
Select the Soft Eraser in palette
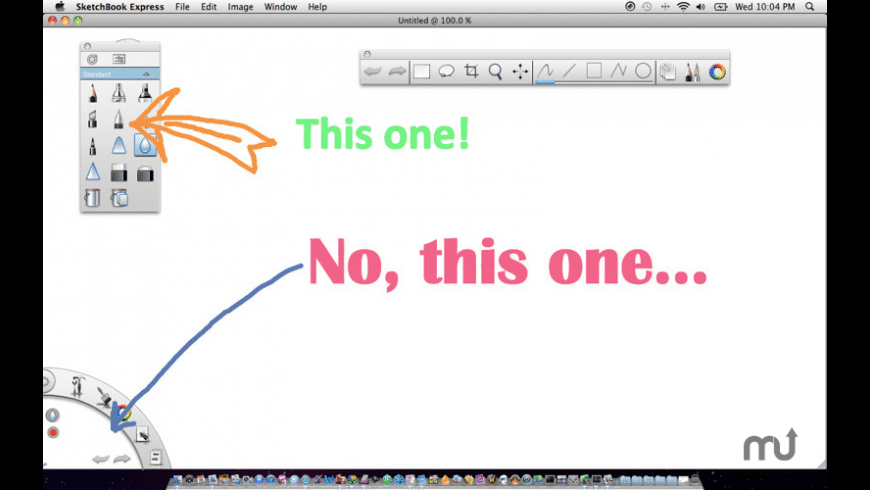click(145, 174)
